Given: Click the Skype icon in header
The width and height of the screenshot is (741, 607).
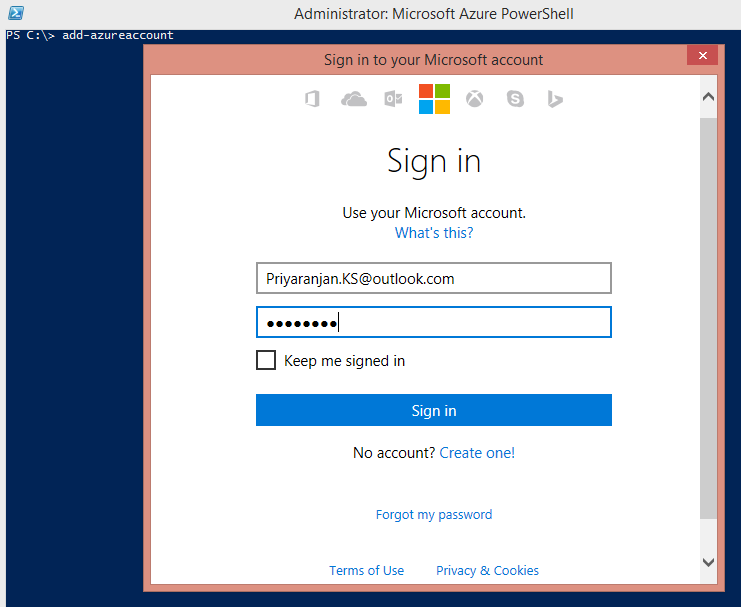Looking at the screenshot, I should click(515, 99).
